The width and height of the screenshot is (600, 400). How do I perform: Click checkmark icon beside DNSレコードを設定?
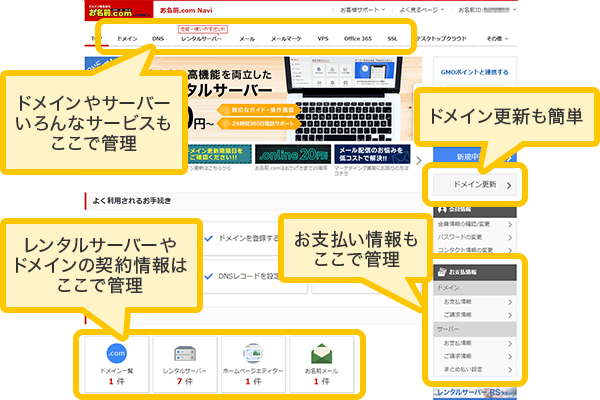209,276
